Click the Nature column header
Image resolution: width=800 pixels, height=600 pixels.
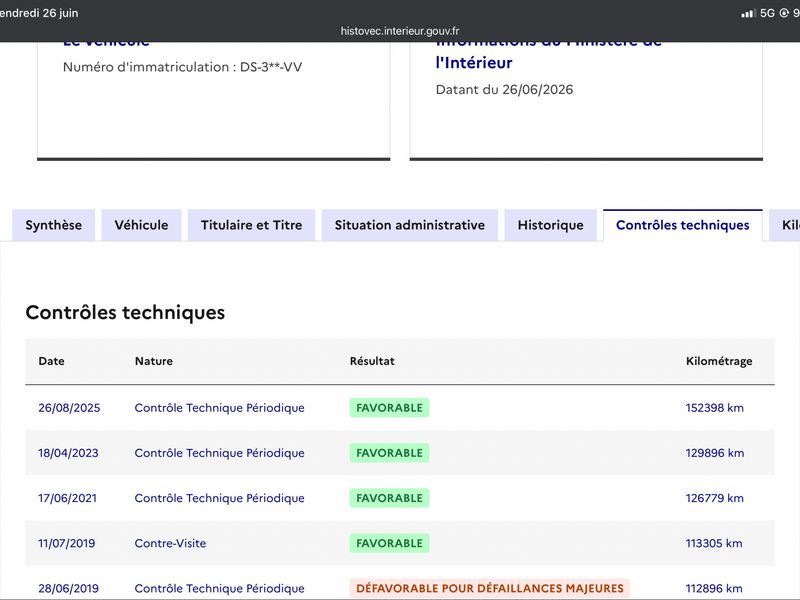coord(154,361)
